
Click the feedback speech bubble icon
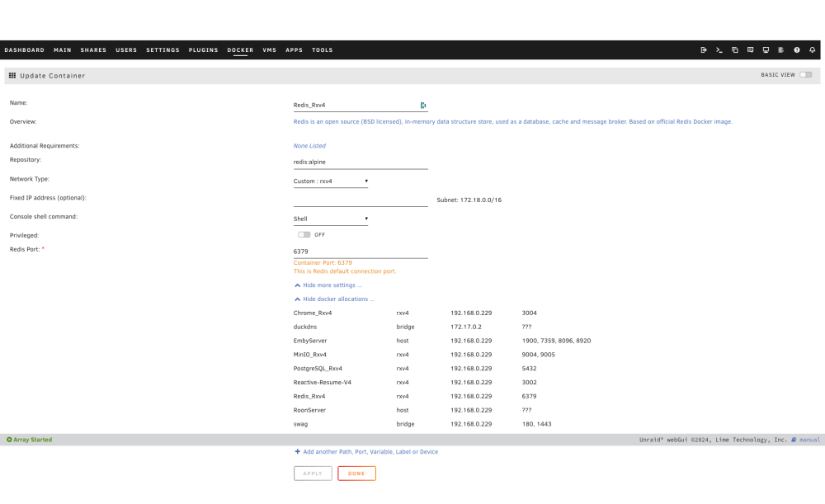coord(750,50)
